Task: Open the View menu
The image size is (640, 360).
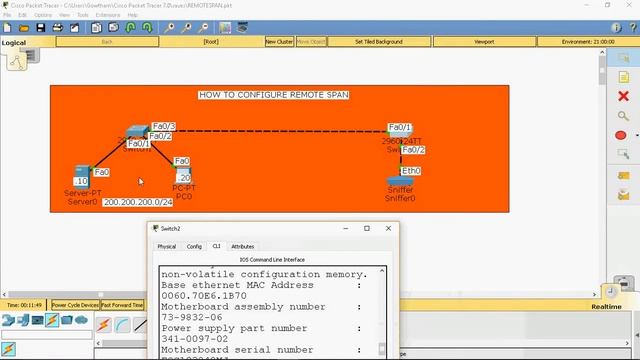Action: click(64, 15)
